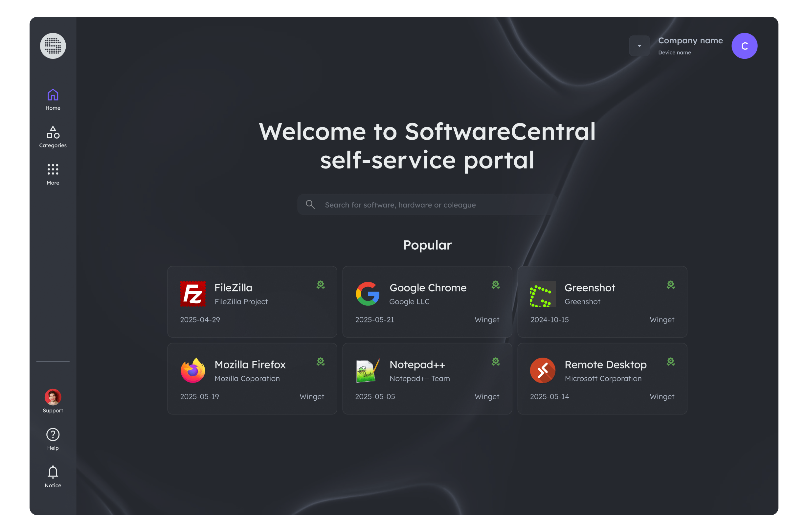Open the FileZilla app card

(x=252, y=301)
